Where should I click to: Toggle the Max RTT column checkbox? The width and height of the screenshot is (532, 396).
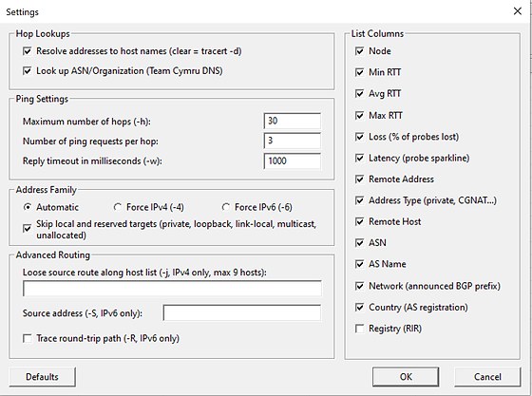tap(359, 116)
